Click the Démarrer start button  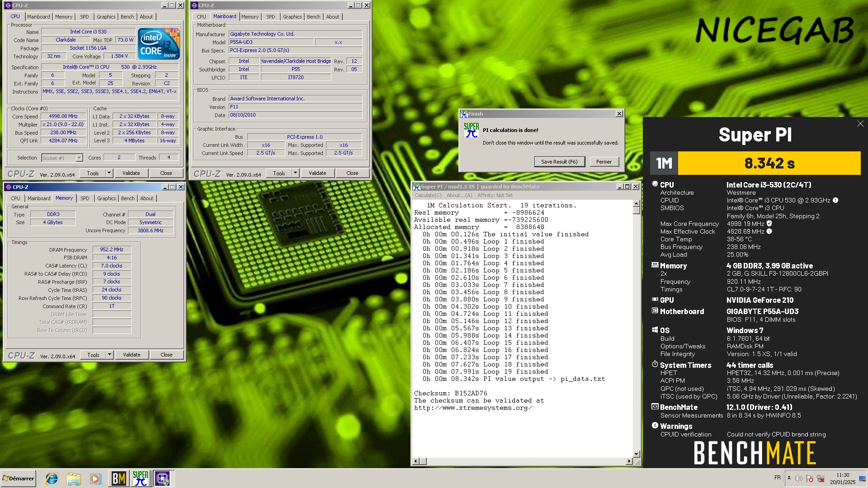18,478
